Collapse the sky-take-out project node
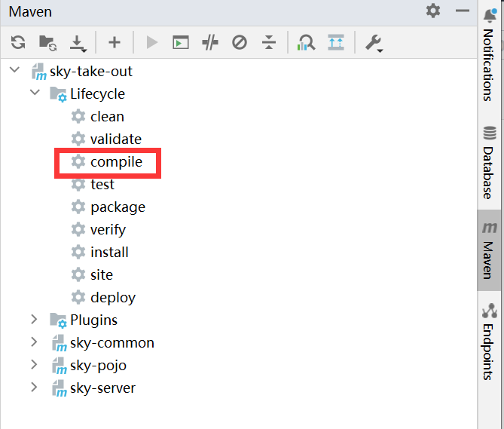This screenshot has height=429, width=504. click(15, 70)
